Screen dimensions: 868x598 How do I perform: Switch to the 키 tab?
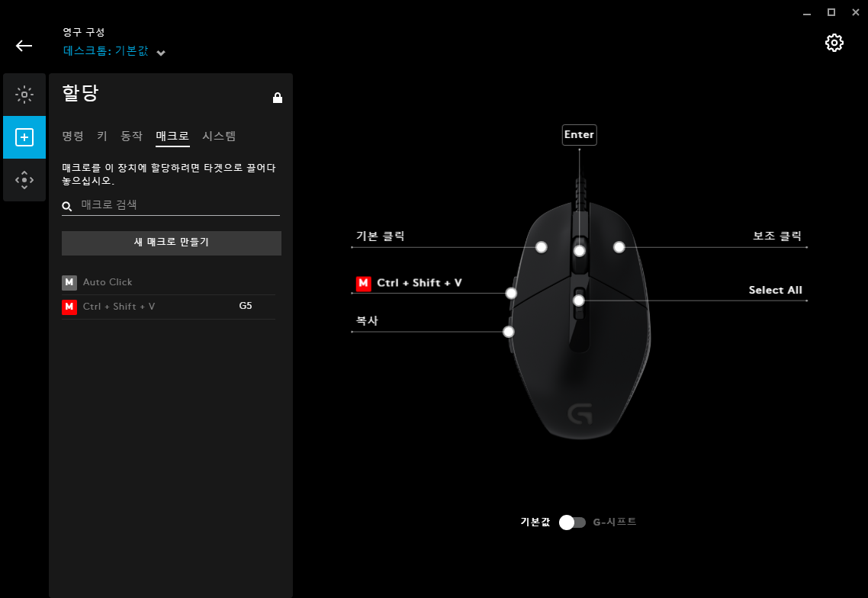pos(102,137)
